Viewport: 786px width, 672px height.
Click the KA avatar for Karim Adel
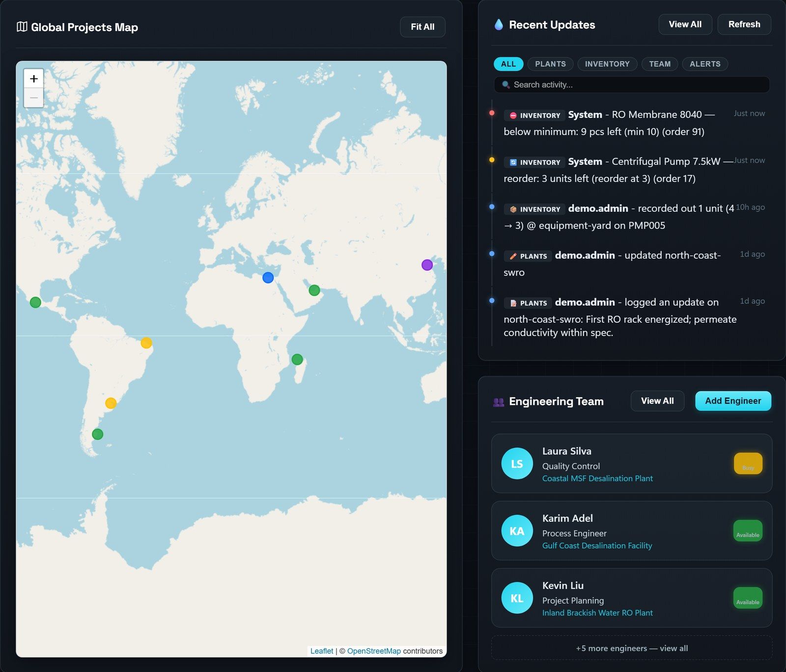[517, 531]
